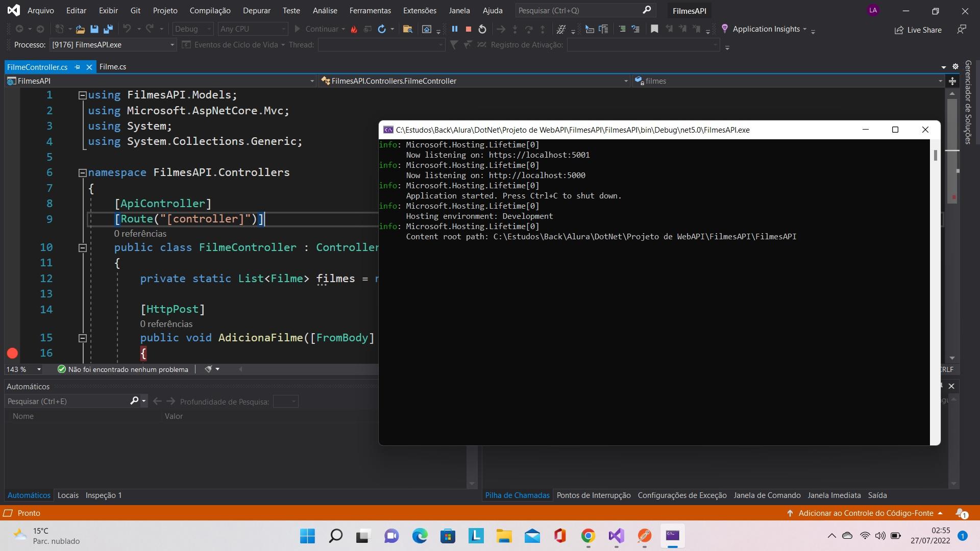Open the FilmesAPI project scope dropdown
Screen dimensions: 980x551
tap(312, 81)
